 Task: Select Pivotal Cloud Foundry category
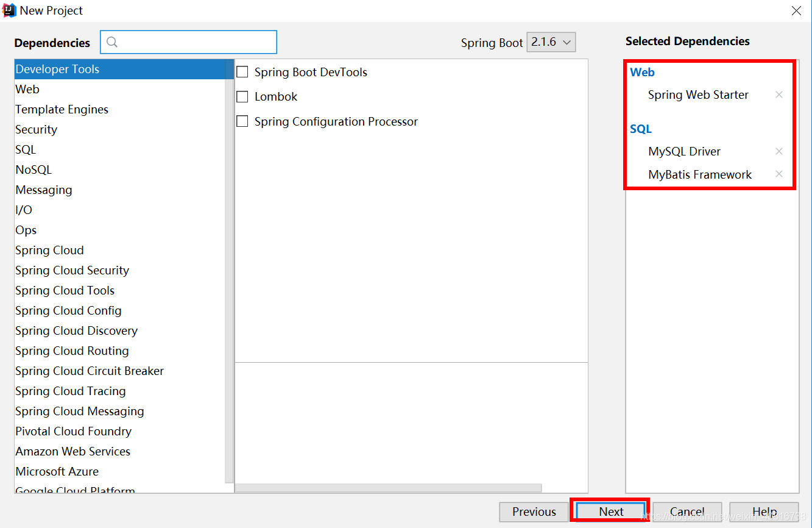click(x=119, y=431)
